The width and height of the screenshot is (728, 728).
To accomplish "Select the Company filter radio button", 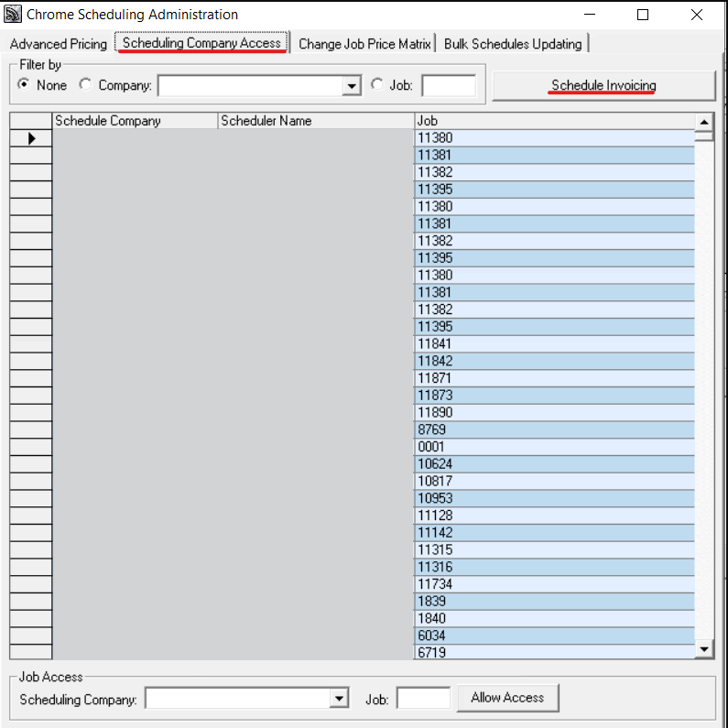I will click(x=85, y=84).
